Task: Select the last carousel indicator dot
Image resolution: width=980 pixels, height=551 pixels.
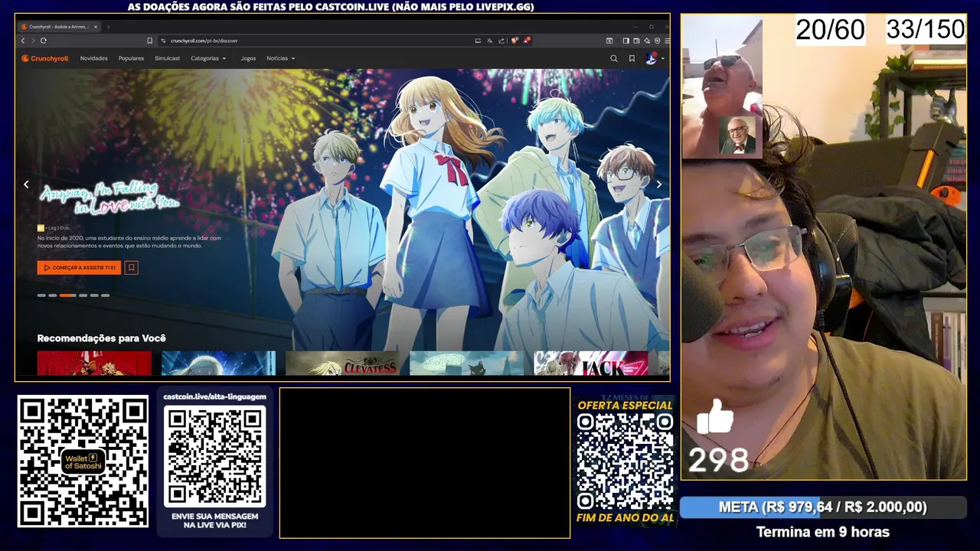Action: tap(105, 295)
